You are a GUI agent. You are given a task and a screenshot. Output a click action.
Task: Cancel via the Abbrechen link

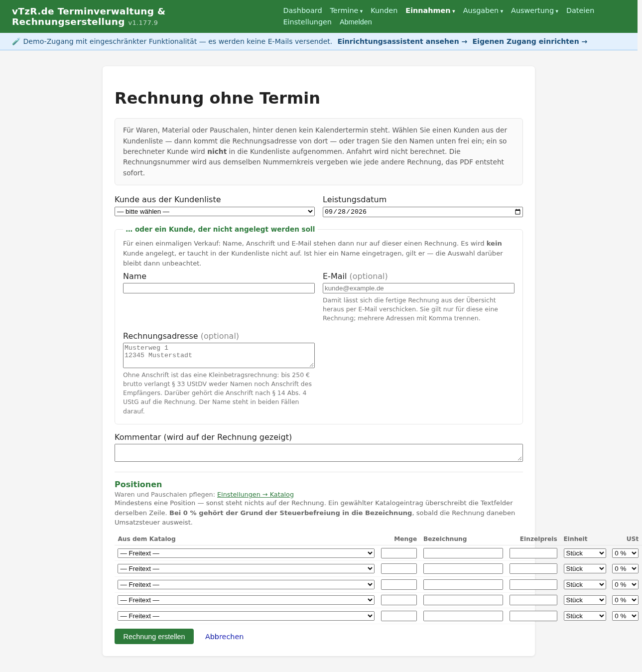click(224, 637)
